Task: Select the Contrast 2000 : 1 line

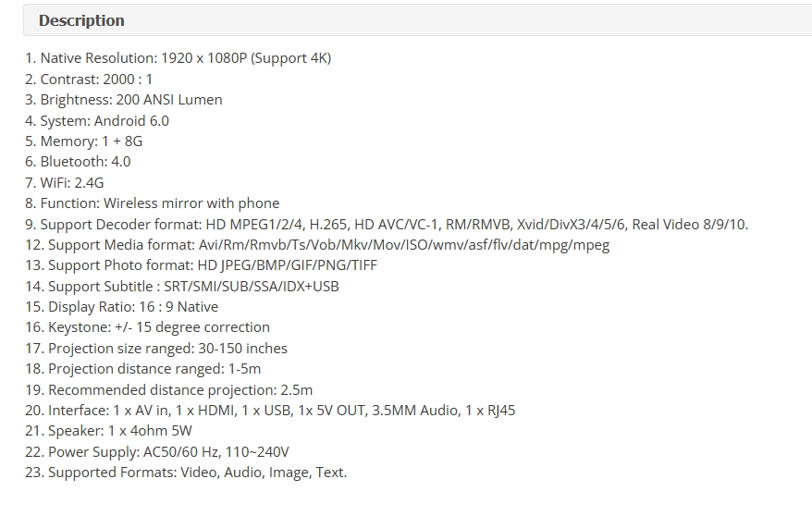Action: tap(89, 80)
